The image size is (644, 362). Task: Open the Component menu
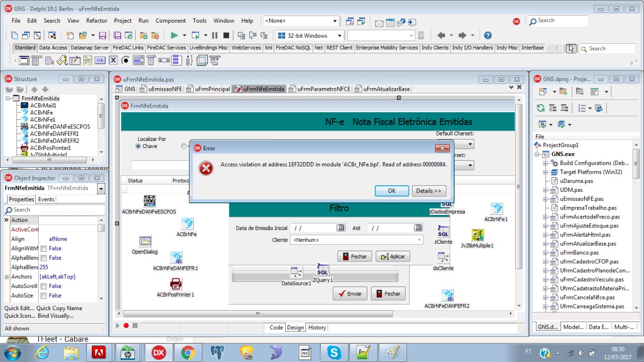(x=171, y=21)
